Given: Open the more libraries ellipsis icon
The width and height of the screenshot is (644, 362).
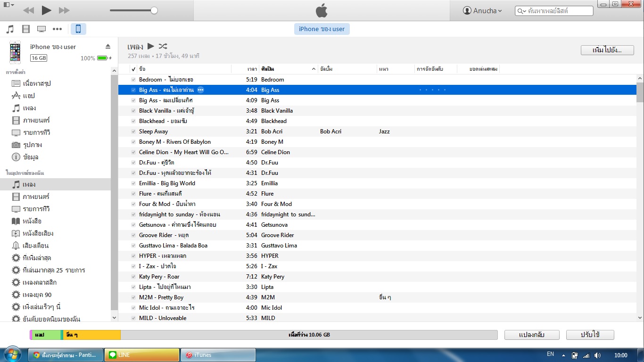Looking at the screenshot, I should (x=57, y=29).
